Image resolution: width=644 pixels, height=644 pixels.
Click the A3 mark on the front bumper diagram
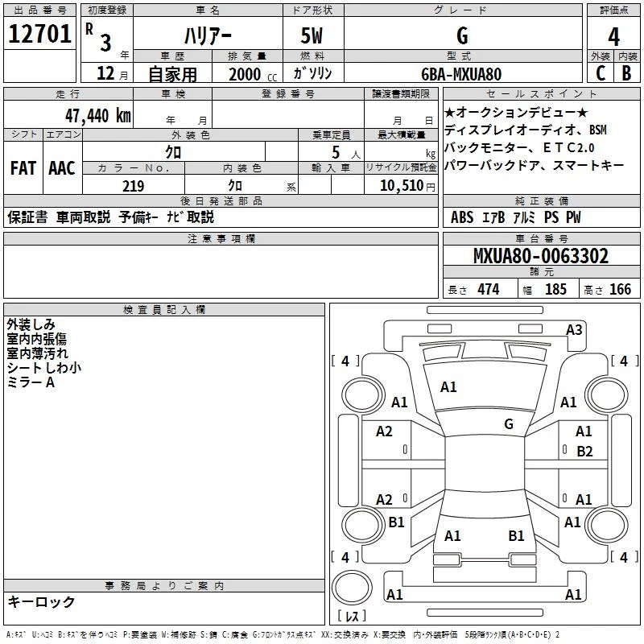tap(574, 330)
